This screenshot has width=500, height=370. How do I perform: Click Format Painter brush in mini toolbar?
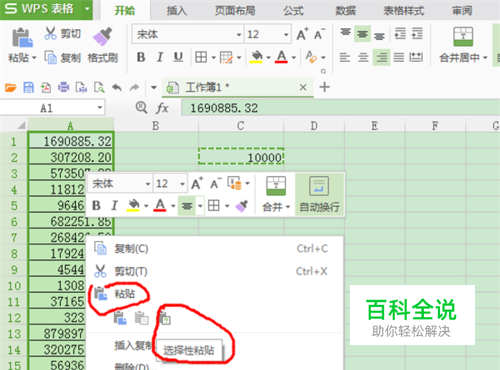click(x=241, y=206)
